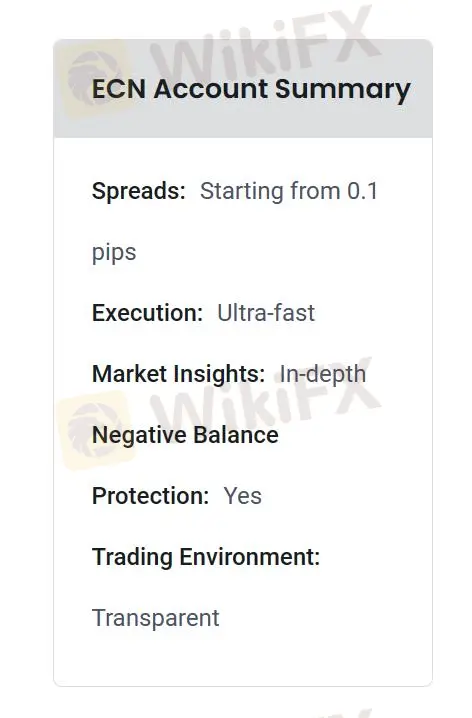
Task: Click the Yes value beside Protection
Action: pos(243,496)
